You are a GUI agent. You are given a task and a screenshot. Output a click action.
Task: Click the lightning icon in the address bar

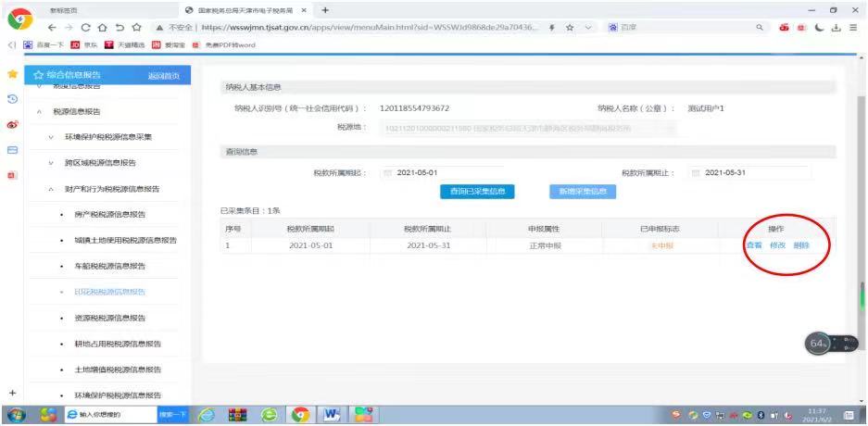tap(552, 28)
